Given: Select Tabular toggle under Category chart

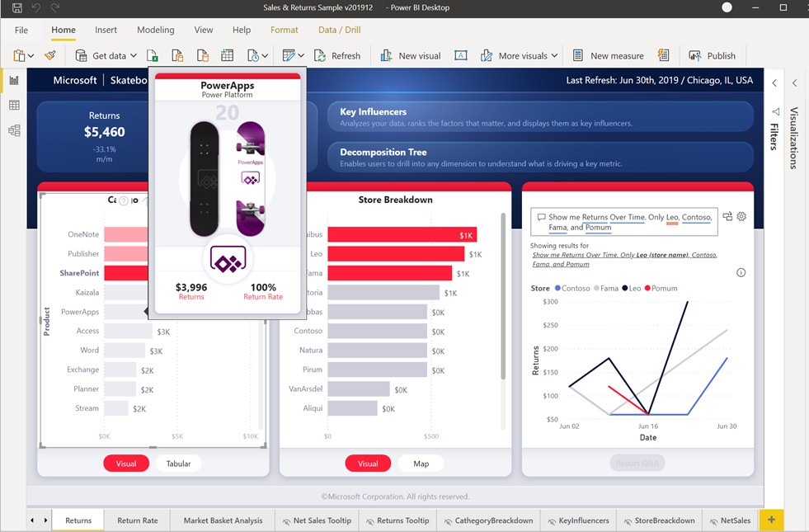Looking at the screenshot, I should [x=178, y=464].
